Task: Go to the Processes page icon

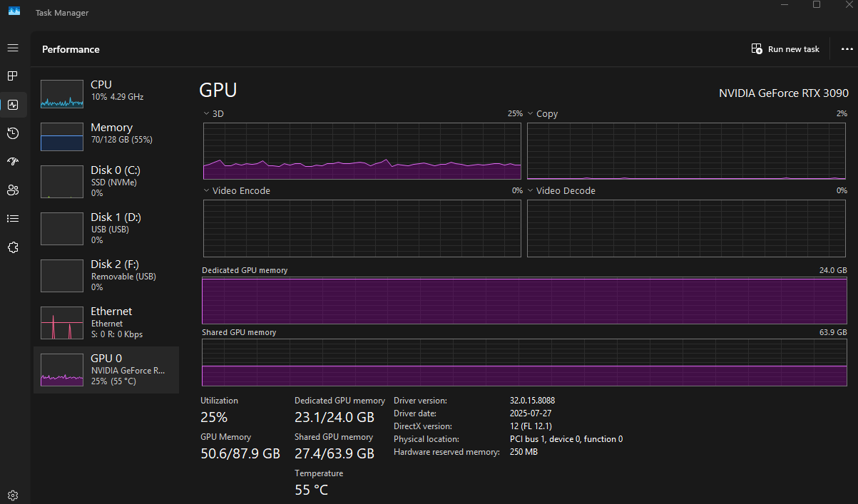Action: point(13,76)
